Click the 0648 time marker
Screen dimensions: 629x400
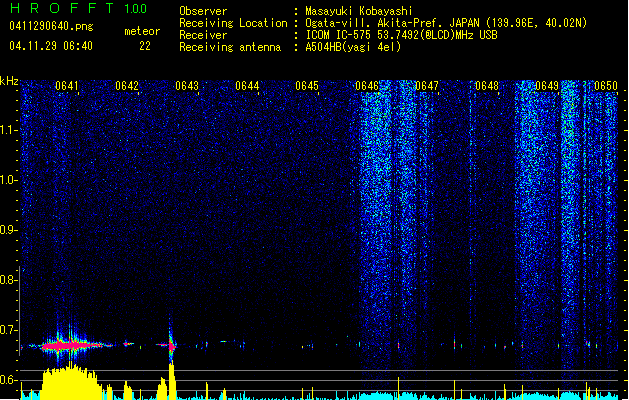click(x=487, y=86)
